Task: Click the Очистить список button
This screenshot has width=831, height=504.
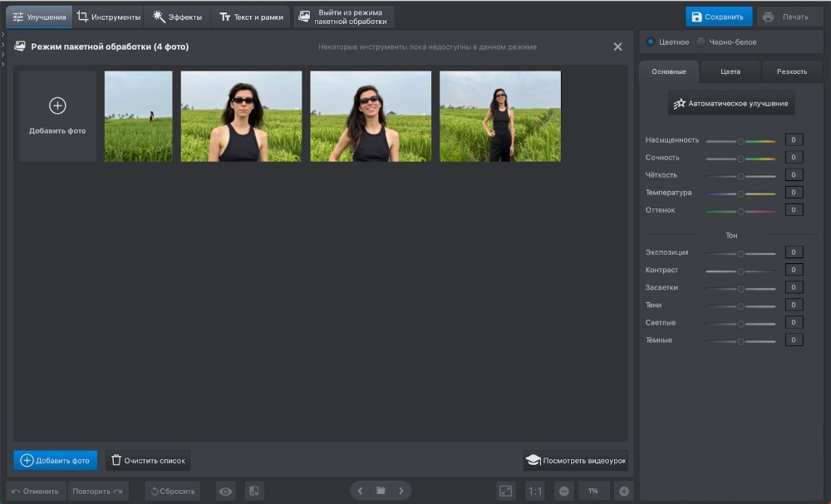Action: click(149, 460)
